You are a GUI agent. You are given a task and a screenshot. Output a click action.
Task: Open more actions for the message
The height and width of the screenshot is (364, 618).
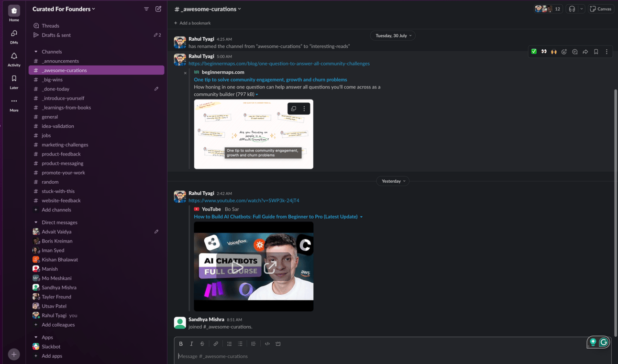[x=607, y=52]
